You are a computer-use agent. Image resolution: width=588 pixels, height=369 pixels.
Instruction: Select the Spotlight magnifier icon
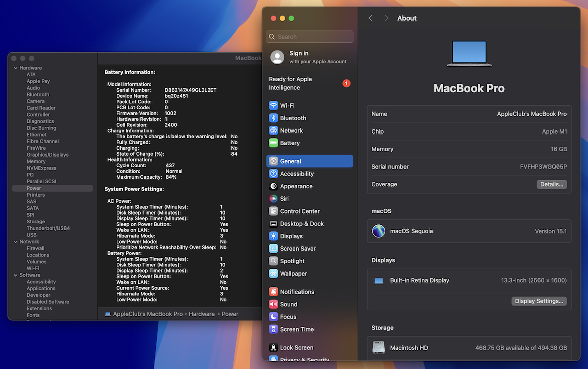click(273, 261)
